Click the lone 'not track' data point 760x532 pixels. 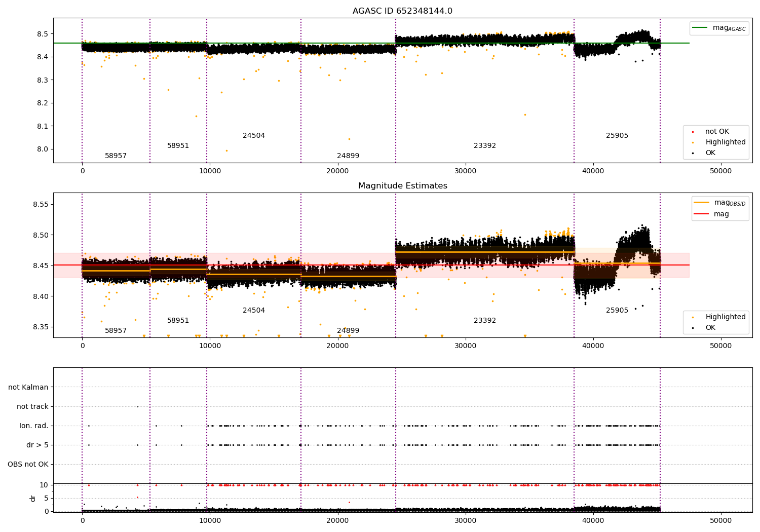tap(137, 406)
